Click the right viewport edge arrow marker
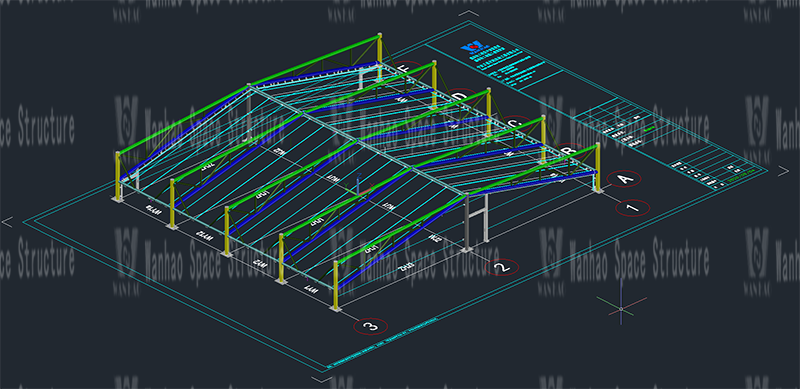The width and height of the screenshot is (800, 389). tap(783, 171)
